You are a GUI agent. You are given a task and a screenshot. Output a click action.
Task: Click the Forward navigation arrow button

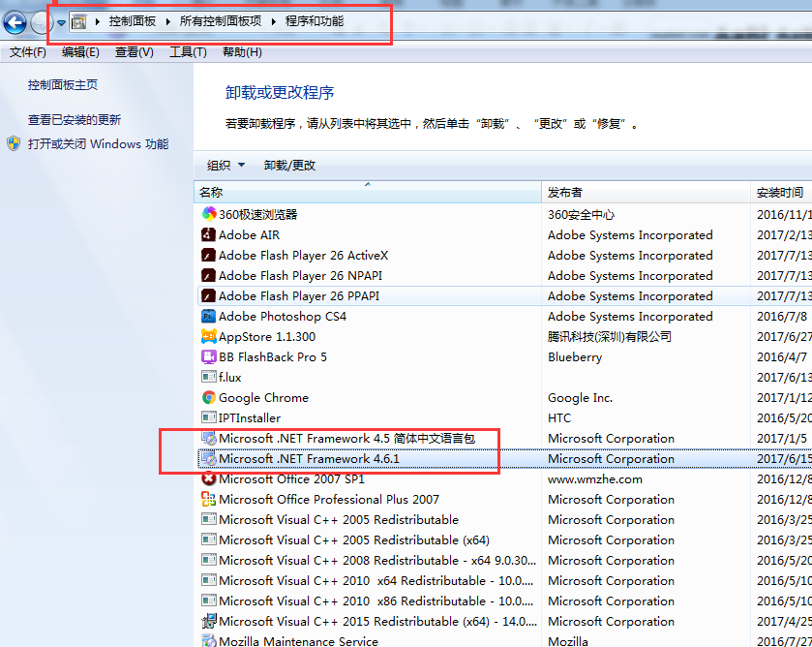[42, 23]
